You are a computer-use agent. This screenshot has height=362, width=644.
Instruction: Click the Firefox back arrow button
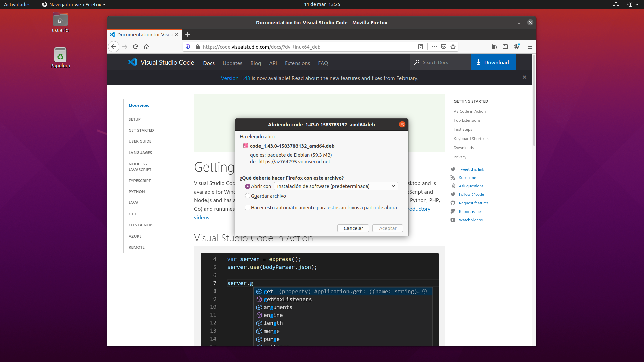(114, 47)
